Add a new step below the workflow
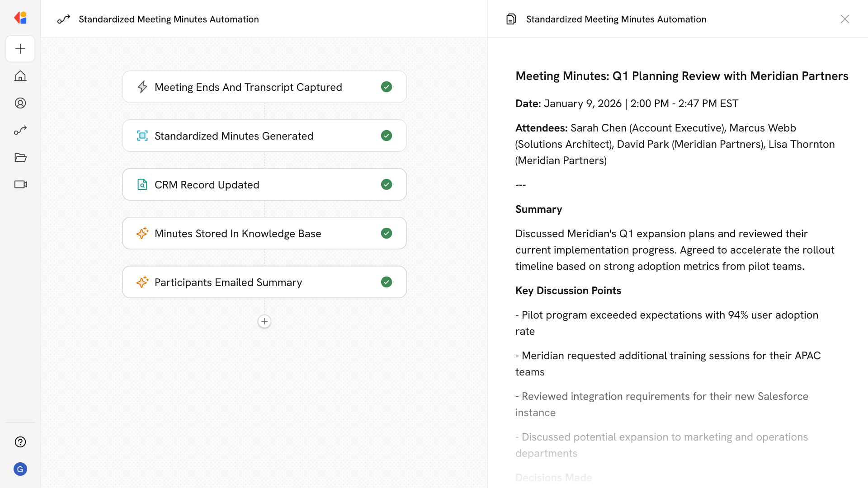 coord(264,321)
